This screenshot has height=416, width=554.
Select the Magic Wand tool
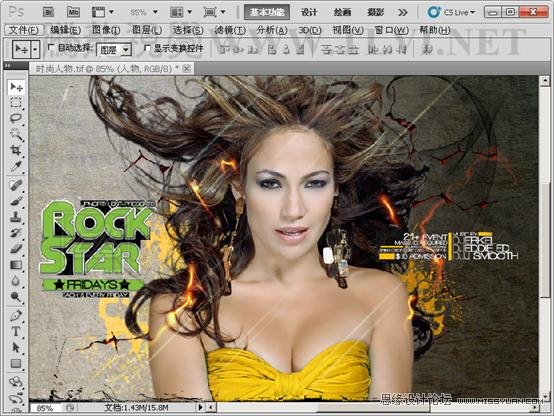coord(16,134)
